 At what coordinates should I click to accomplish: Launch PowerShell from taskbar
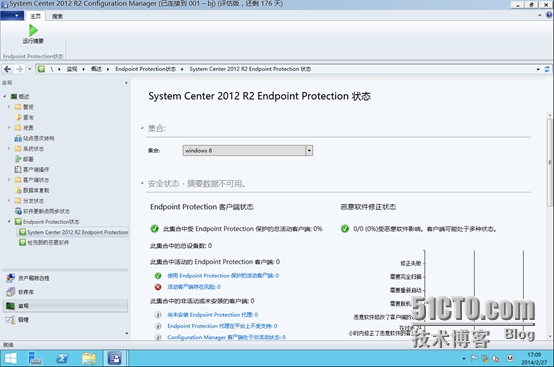[62, 359]
